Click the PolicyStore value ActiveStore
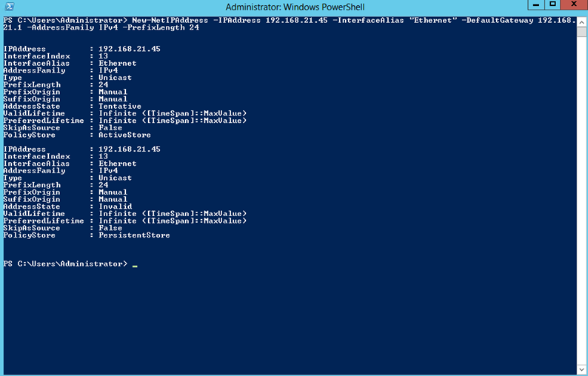Image resolution: width=588 pixels, height=376 pixels. point(124,135)
